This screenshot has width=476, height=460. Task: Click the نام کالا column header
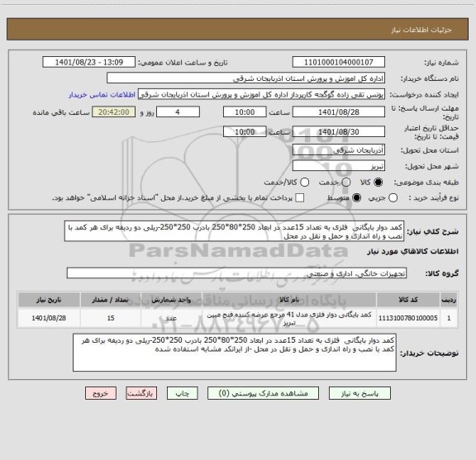(289, 300)
